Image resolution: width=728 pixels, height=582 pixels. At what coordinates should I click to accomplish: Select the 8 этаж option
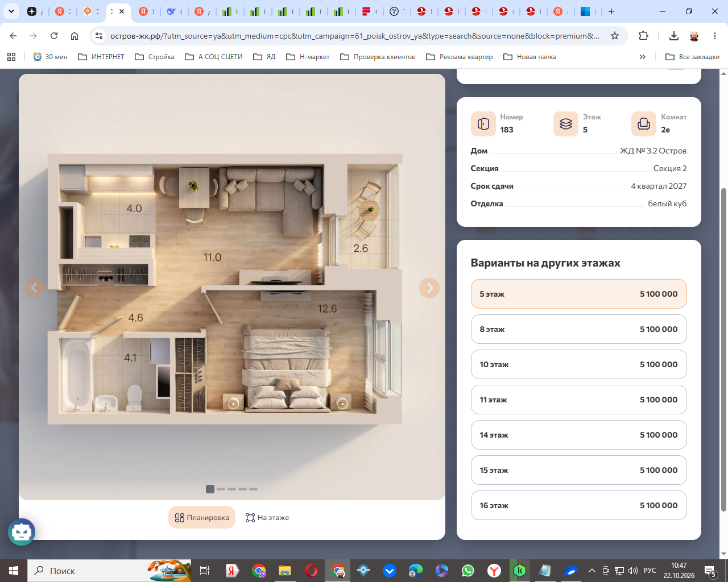click(x=579, y=329)
